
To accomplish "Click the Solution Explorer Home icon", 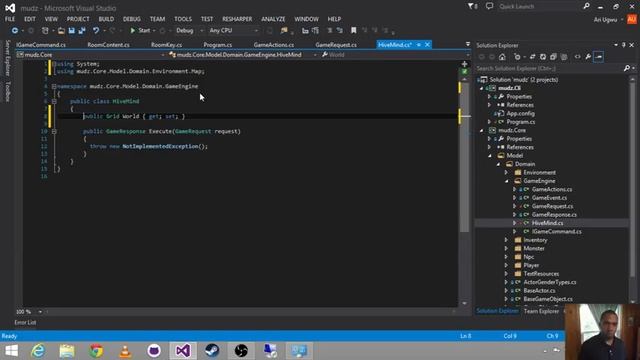I will pyautogui.click(x=502, y=57).
